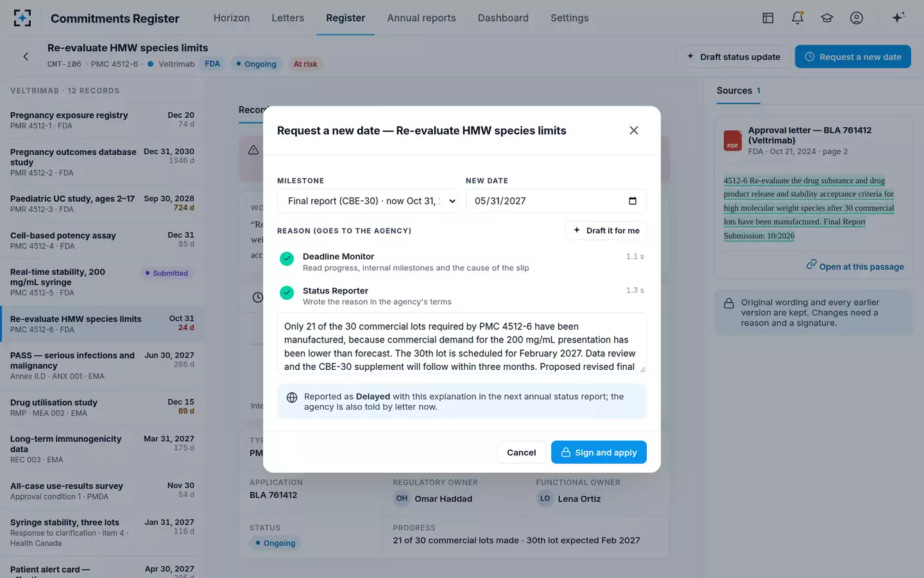The width and height of the screenshot is (924, 578).
Task: Select Drug utilisation study record
Action: (103, 407)
